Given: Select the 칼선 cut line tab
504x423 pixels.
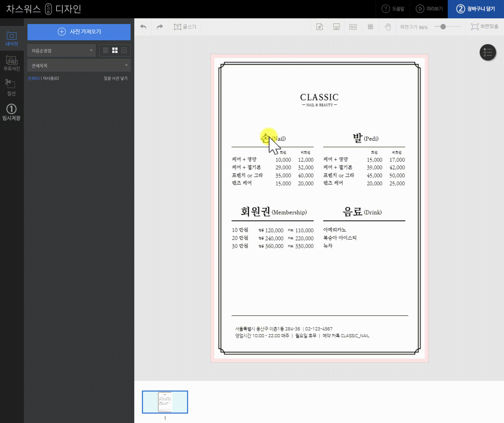Looking at the screenshot, I should [x=11, y=87].
